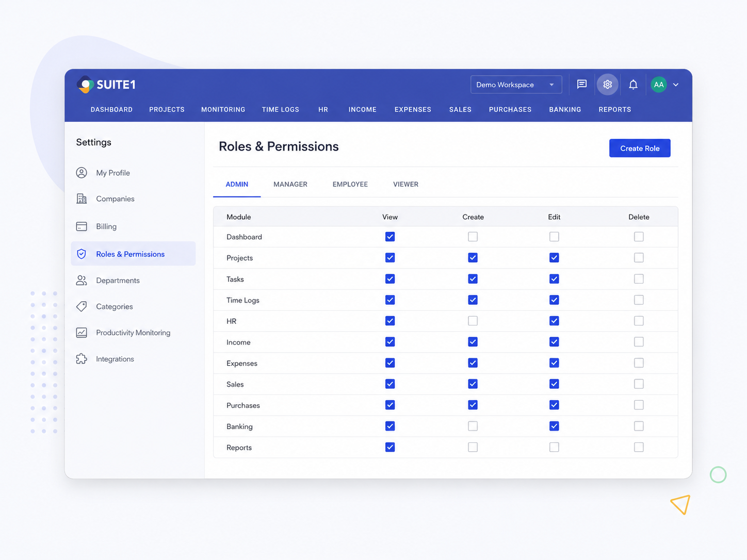The width and height of the screenshot is (747, 560).
Task: Click the Productivity Monitoring chart icon
Action: (x=82, y=333)
